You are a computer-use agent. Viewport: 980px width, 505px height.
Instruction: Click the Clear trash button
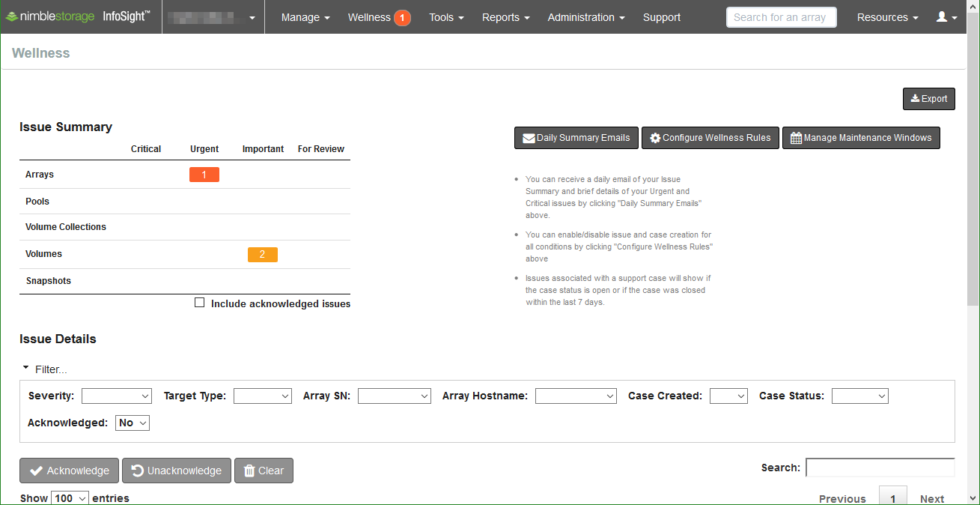coord(264,471)
